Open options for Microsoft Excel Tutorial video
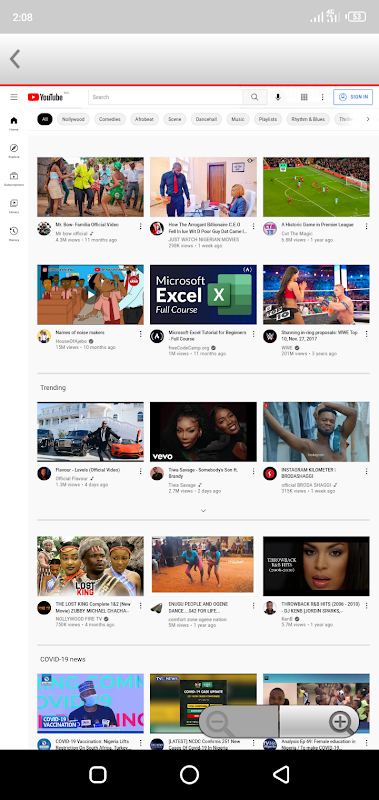The height and width of the screenshot is (800, 379). tap(254, 334)
